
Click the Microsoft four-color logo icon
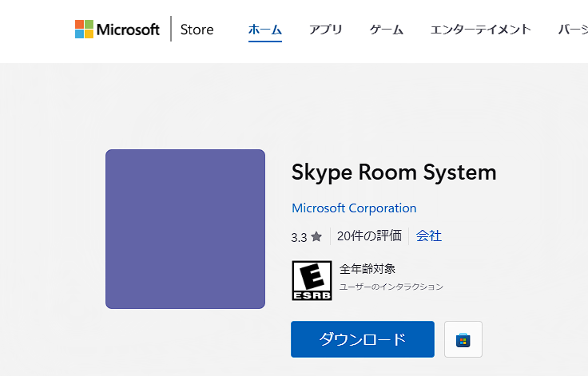pos(85,30)
